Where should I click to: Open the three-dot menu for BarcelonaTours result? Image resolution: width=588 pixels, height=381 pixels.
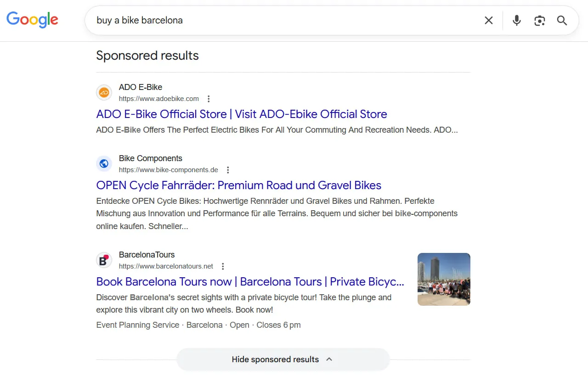point(223,266)
